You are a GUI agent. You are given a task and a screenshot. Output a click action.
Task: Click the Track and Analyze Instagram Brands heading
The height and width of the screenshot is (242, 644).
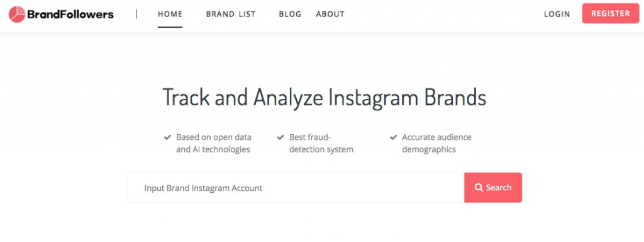tap(325, 98)
